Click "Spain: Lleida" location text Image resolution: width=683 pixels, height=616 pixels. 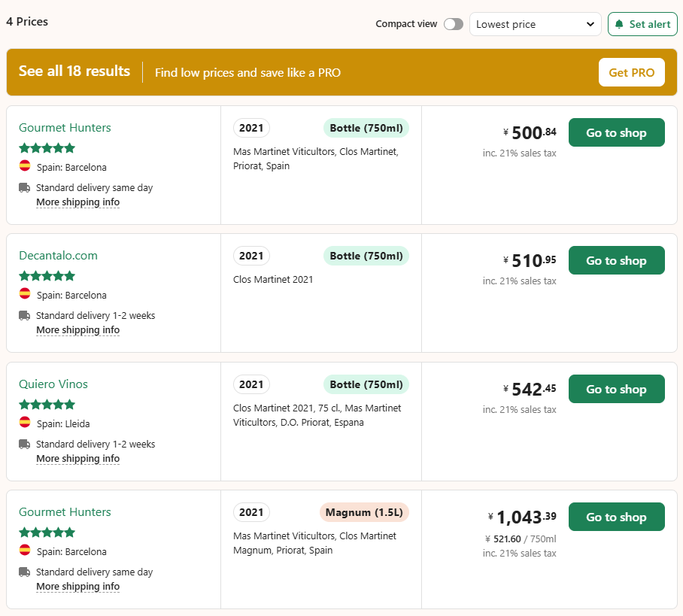[x=63, y=423]
